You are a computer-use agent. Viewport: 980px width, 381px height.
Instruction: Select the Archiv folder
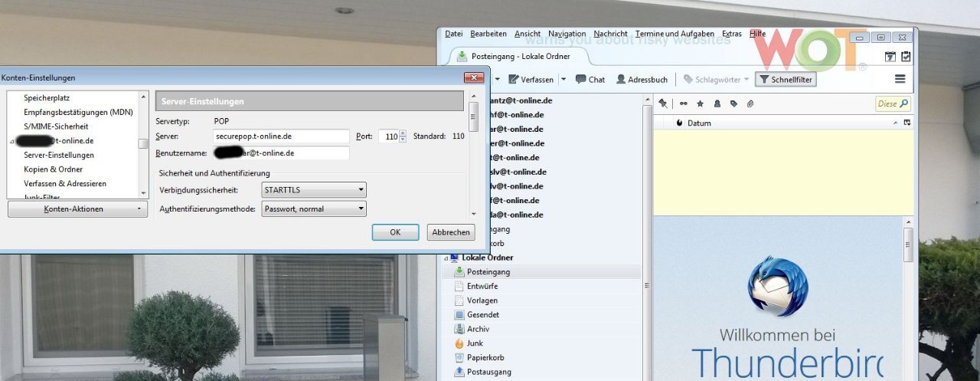click(543, 329)
